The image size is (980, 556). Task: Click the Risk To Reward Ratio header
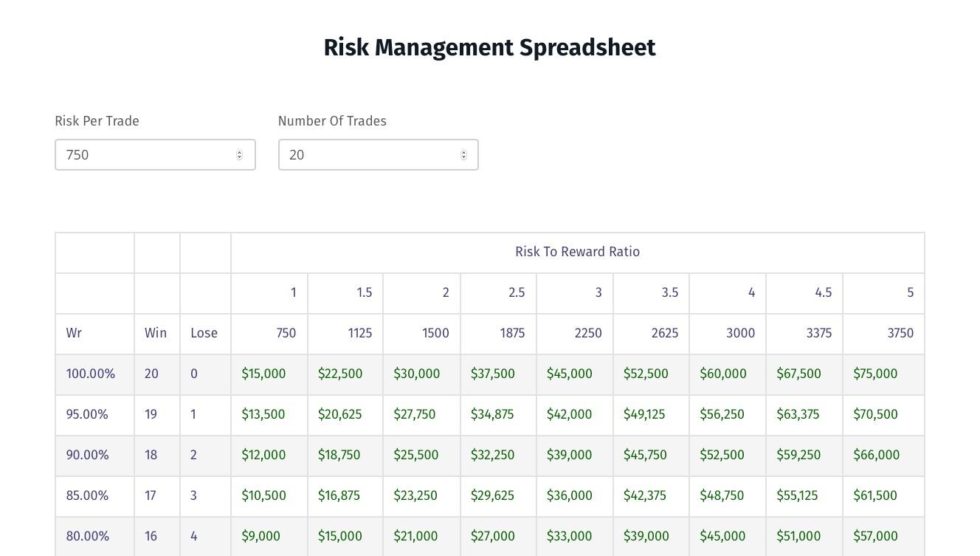(x=577, y=252)
